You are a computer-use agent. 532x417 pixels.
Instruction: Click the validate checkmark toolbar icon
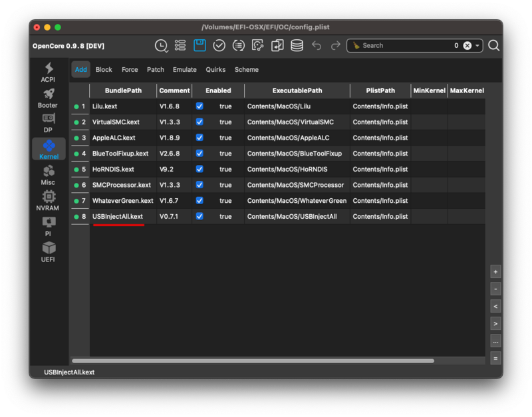coord(219,45)
